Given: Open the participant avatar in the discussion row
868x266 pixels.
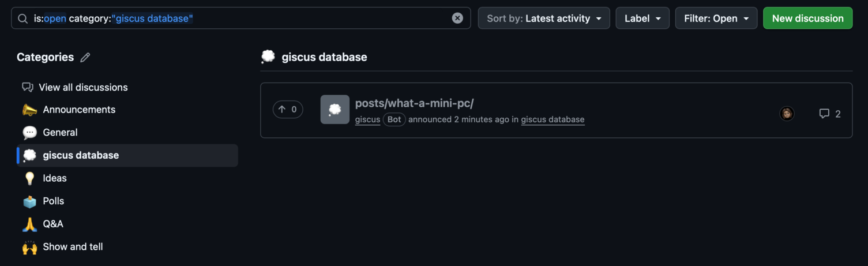Looking at the screenshot, I should pyautogui.click(x=787, y=114).
